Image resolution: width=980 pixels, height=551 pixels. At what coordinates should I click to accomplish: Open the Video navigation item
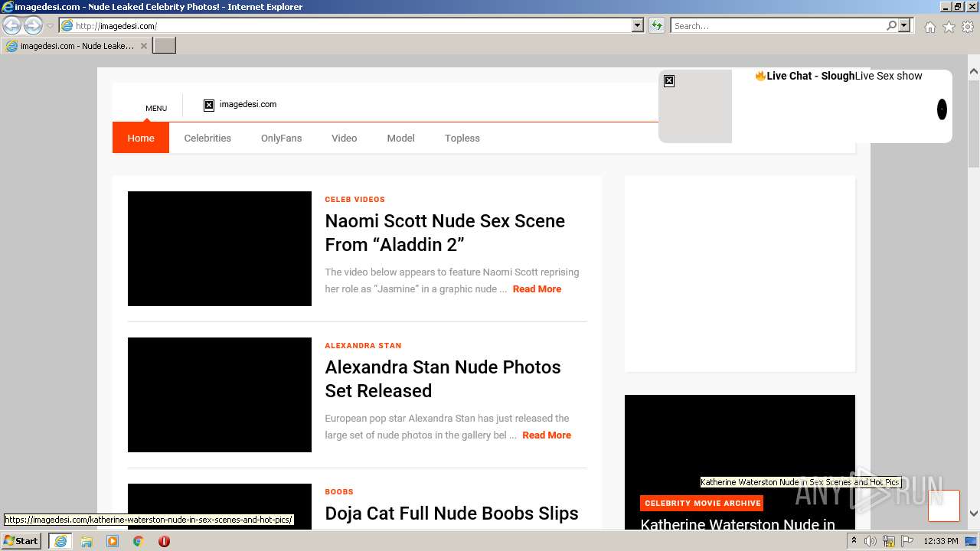pyautogui.click(x=344, y=138)
